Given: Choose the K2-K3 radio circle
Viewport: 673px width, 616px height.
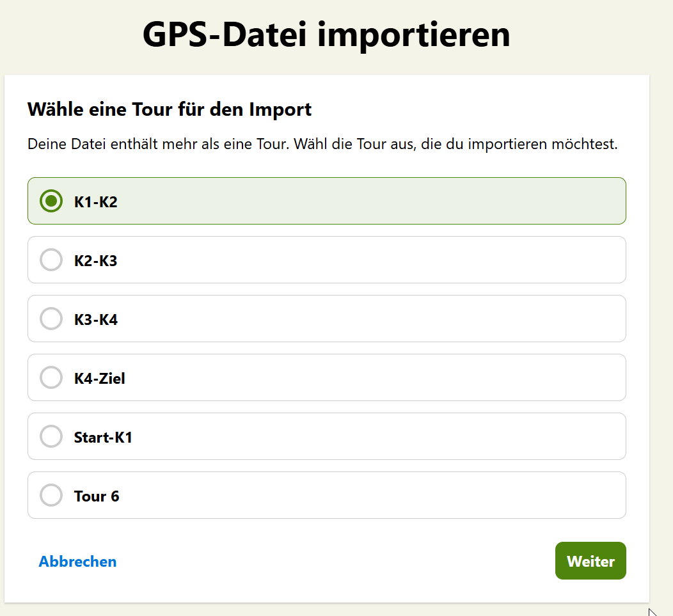Looking at the screenshot, I should (x=51, y=260).
